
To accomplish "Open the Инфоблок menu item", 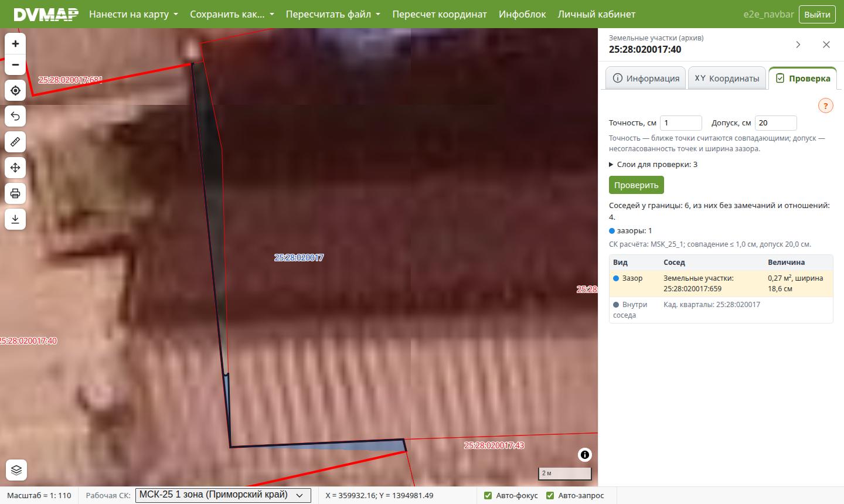I will [x=522, y=14].
